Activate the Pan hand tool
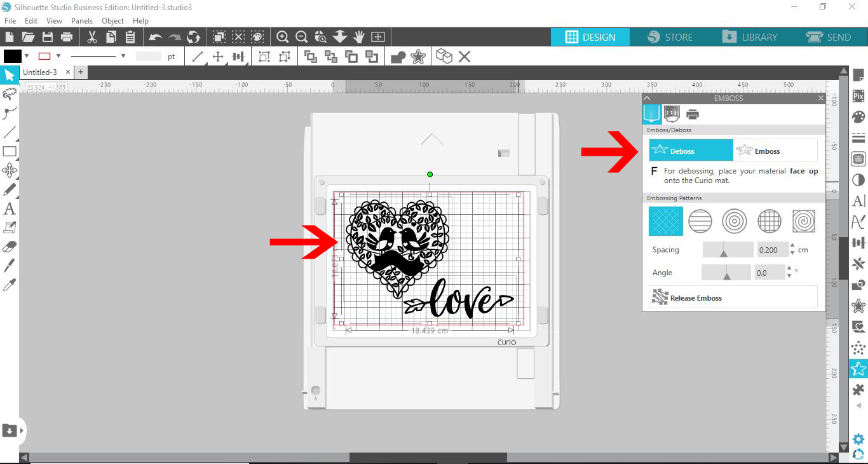This screenshot has width=868, height=464. pyautogui.click(x=359, y=37)
